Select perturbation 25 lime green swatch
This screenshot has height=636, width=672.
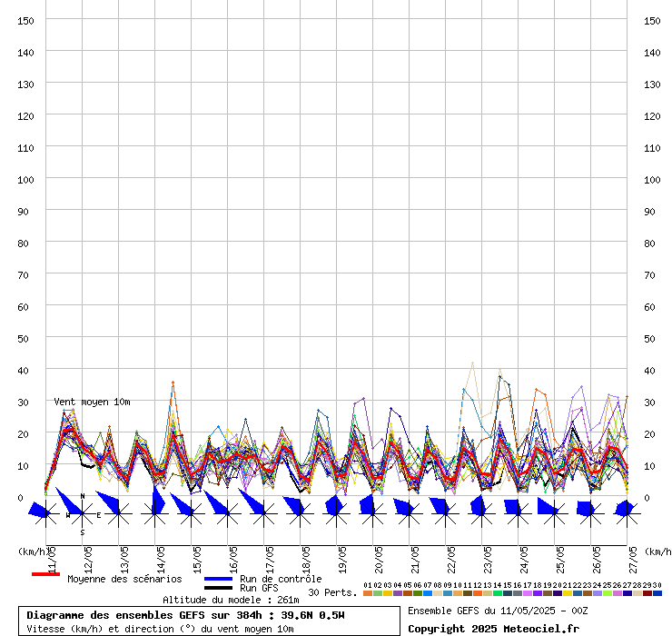[608, 593]
